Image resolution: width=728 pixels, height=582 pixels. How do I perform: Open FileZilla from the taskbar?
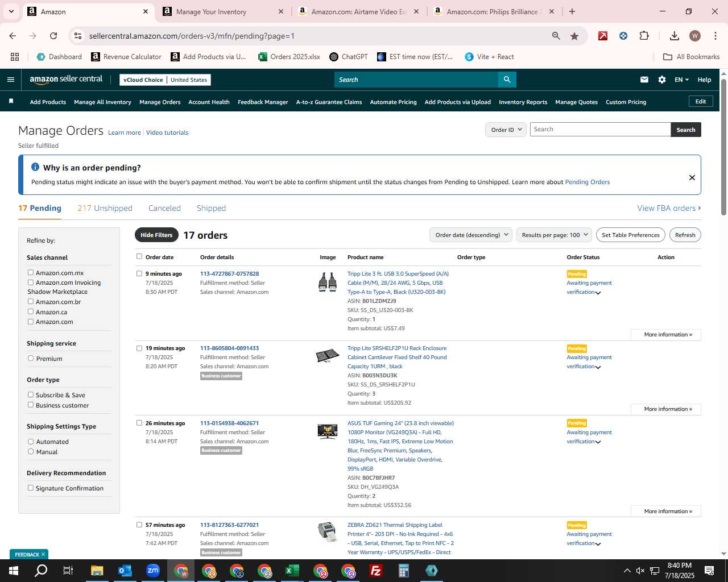click(375, 571)
